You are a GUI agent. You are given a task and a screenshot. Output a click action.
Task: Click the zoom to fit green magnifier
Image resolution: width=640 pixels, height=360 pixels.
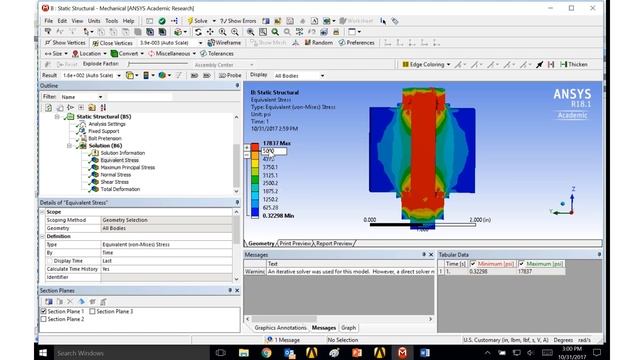275,32
